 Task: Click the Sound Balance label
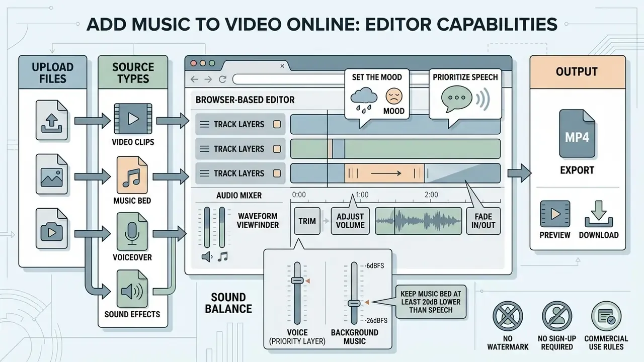pyautogui.click(x=228, y=303)
